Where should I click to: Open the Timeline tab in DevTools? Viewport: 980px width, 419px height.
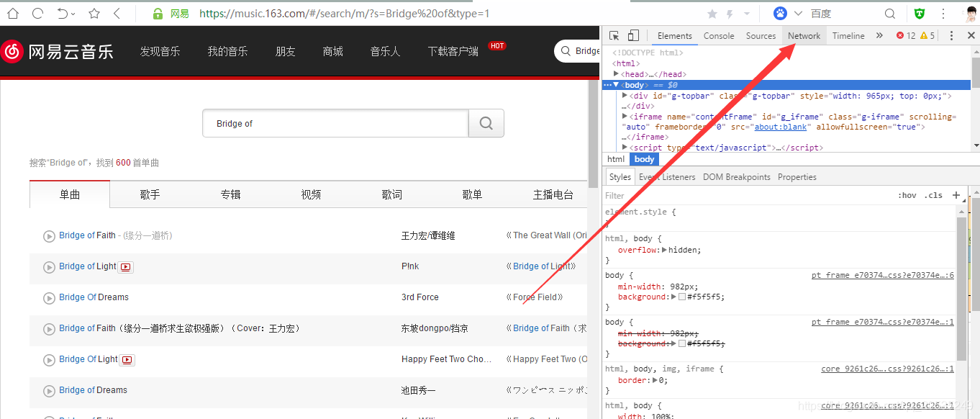click(848, 36)
